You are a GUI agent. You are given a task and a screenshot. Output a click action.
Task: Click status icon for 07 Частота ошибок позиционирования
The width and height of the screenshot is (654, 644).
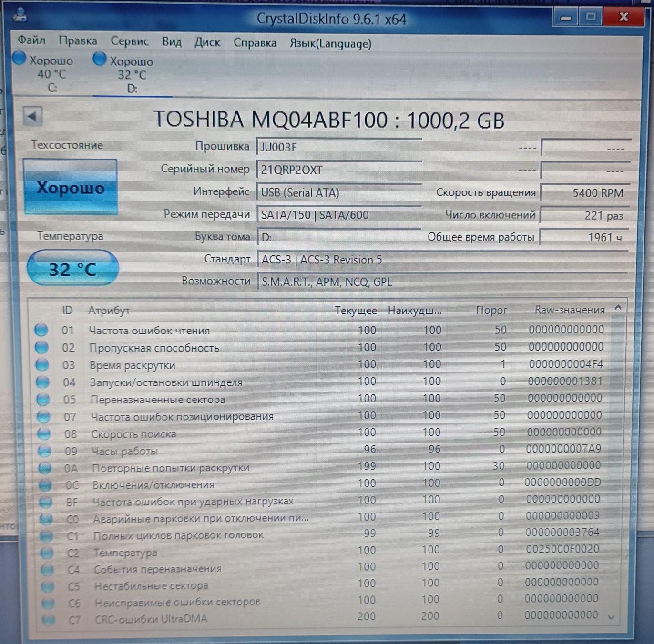44,417
